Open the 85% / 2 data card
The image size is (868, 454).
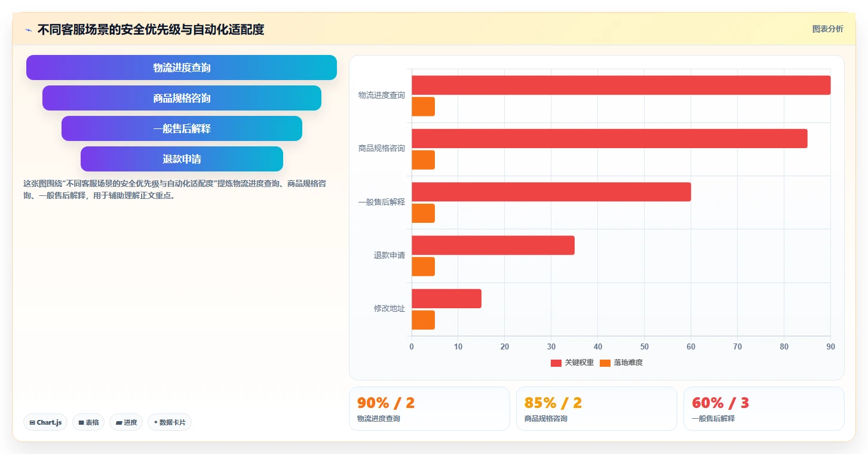597,409
